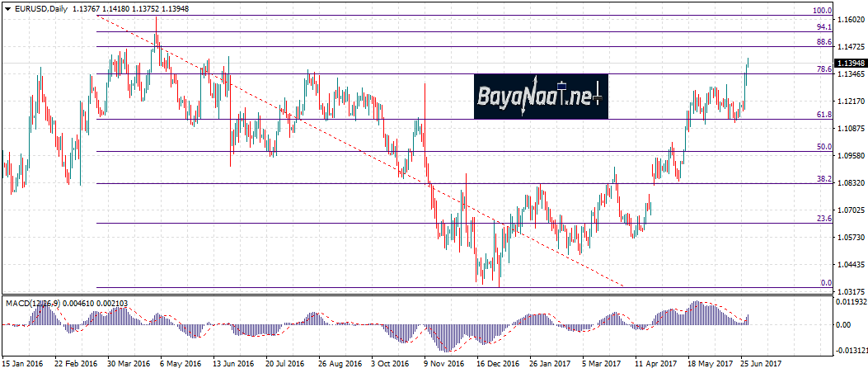Click the MACD(12,26,9) indicator label
Viewport: 868px width, 373px height.
click(33, 304)
